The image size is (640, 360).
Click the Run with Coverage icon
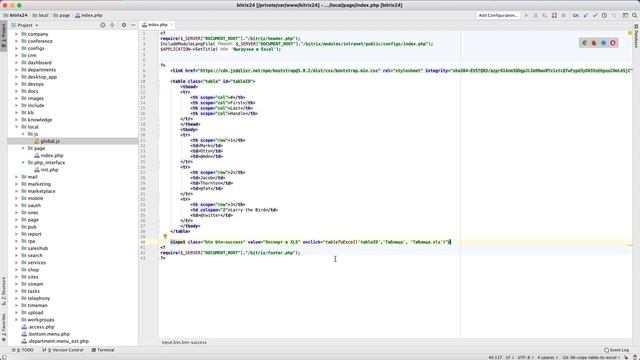pos(545,15)
